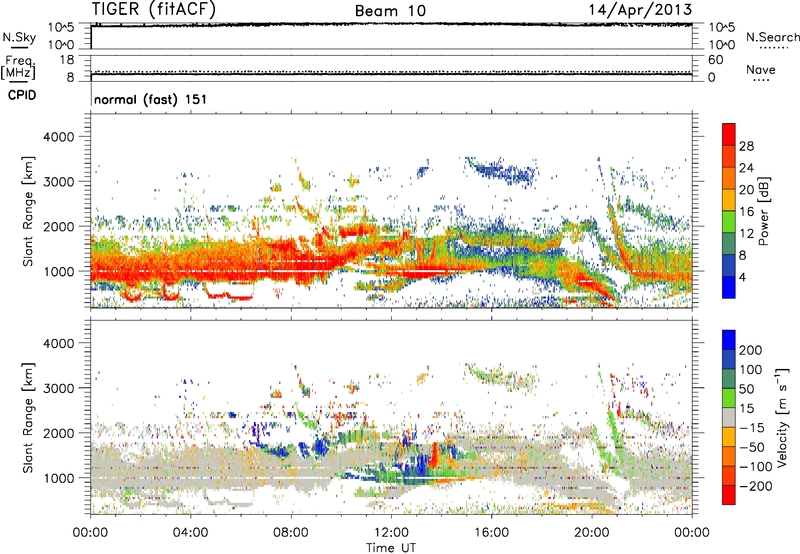Click the 12:00 time axis tick label
The height and width of the screenshot is (554, 800).
(391, 533)
